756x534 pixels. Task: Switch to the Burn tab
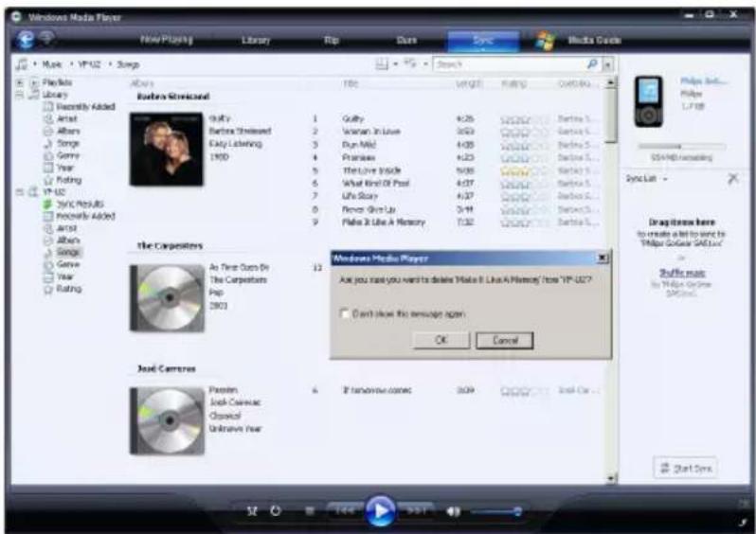[x=406, y=40]
